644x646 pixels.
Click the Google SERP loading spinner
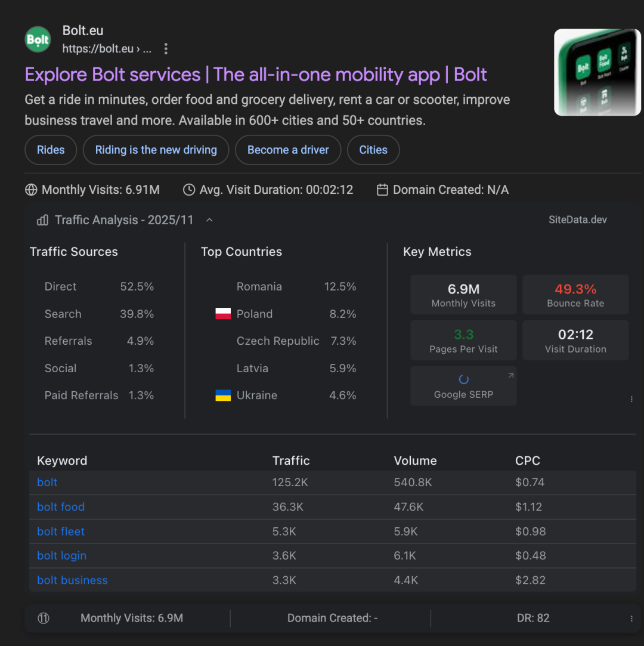pos(464,379)
